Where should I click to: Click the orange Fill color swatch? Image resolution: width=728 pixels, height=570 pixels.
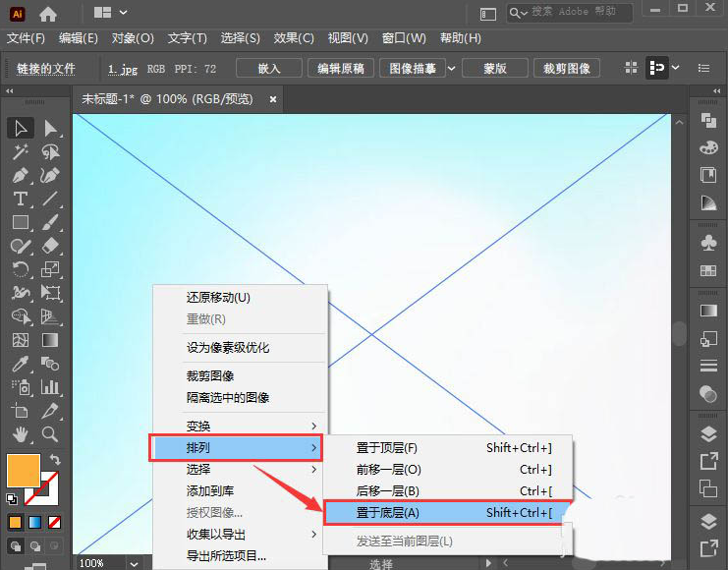(24, 471)
